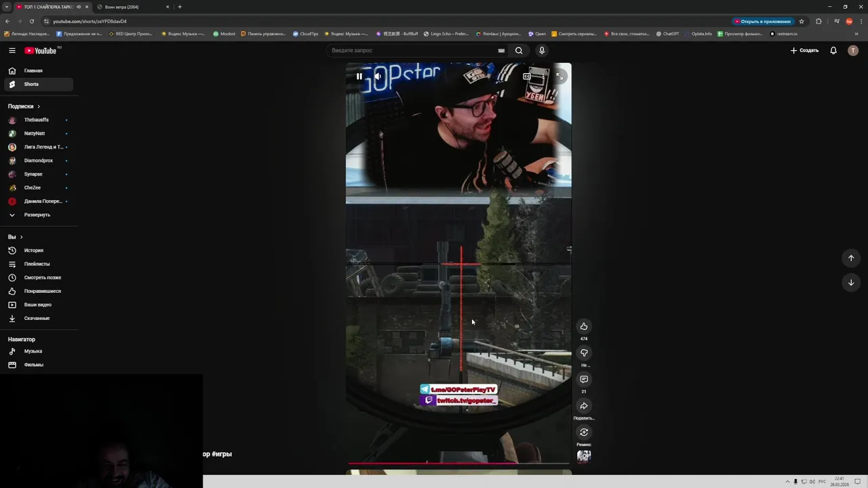This screenshot has height=488, width=868.
Task: Go to next Short with down arrow
Action: (851, 283)
